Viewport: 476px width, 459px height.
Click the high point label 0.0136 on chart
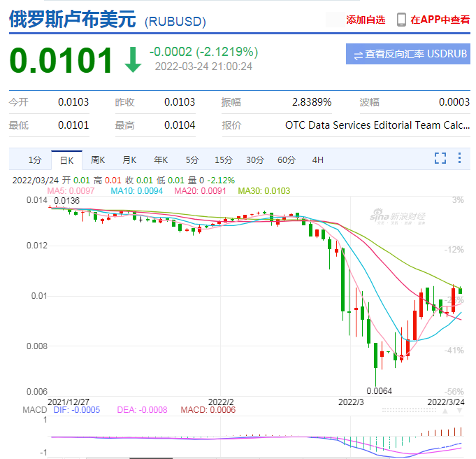[66, 201]
